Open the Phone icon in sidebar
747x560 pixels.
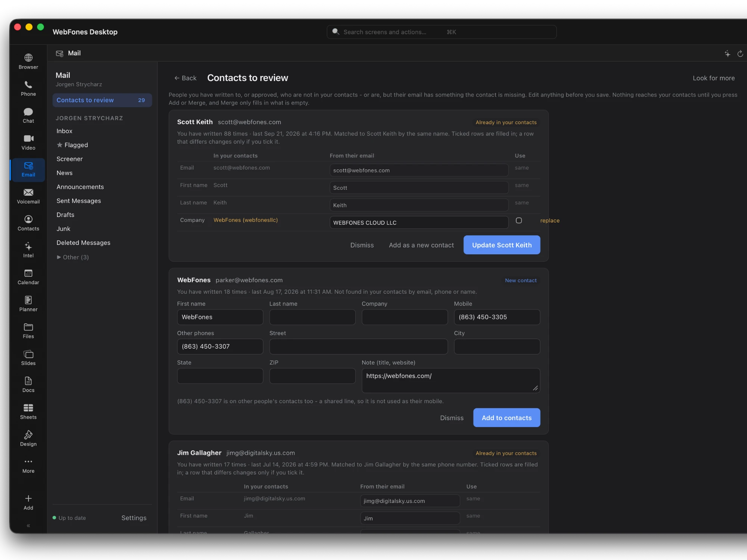pos(28,85)
